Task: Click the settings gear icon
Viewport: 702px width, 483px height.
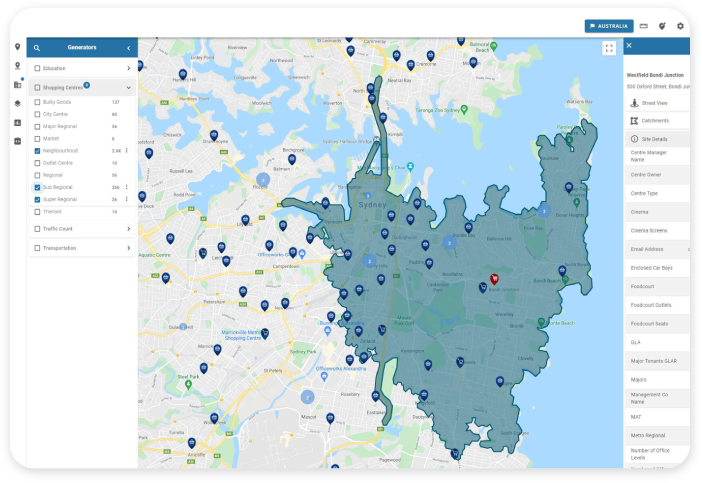Action: (x=680, y=26)
